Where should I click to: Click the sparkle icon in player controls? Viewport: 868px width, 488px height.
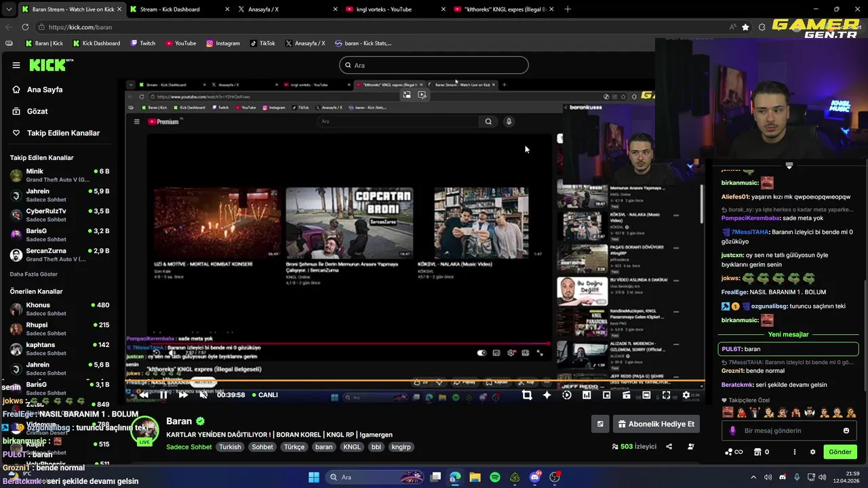pyautogui.click(x=547, y=395)
